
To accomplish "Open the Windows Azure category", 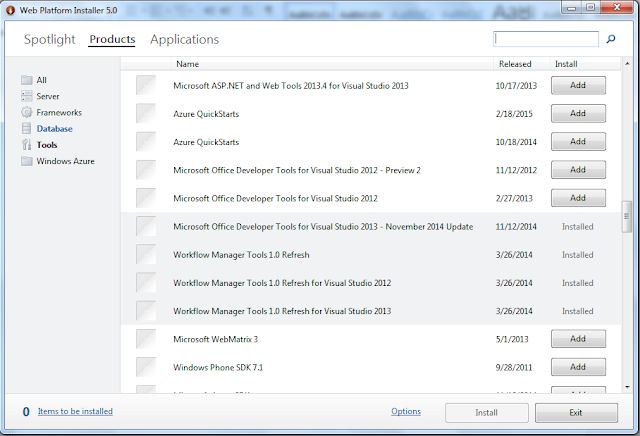I will pyautogui.click(x=65, y=161).
